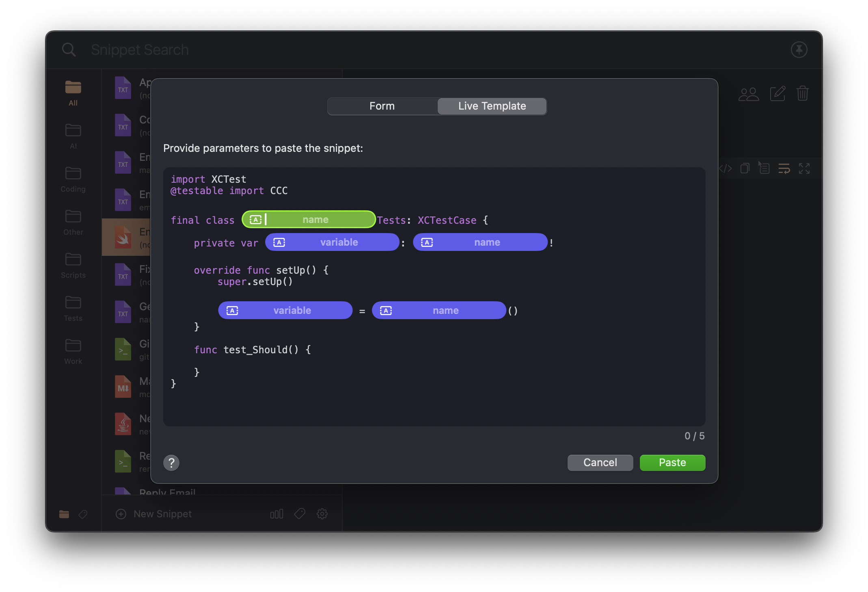Select the Live Template tab
Screen dimensions: 868x592
[492, 106]
